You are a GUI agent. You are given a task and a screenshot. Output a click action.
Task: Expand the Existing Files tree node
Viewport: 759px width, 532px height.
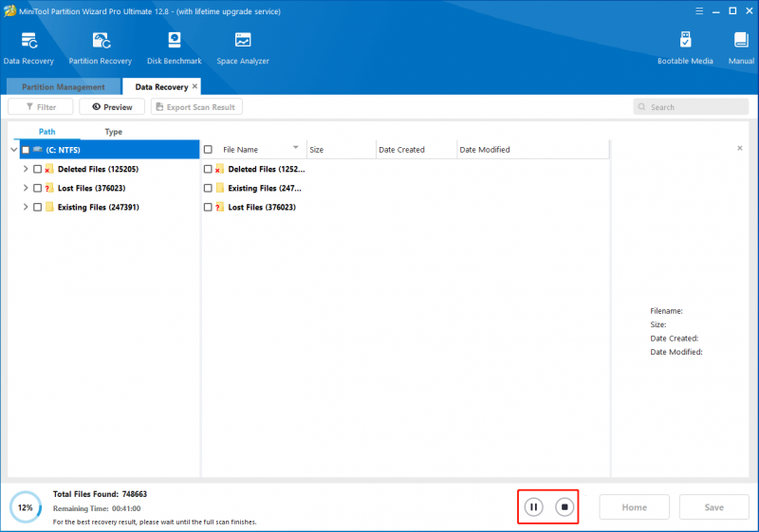click(x=26, y=207)
